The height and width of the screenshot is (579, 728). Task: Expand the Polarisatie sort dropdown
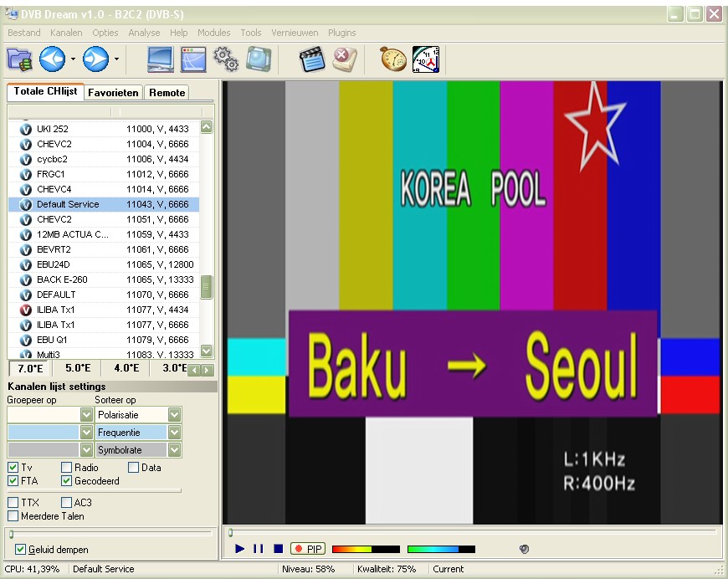click(174, 415)
